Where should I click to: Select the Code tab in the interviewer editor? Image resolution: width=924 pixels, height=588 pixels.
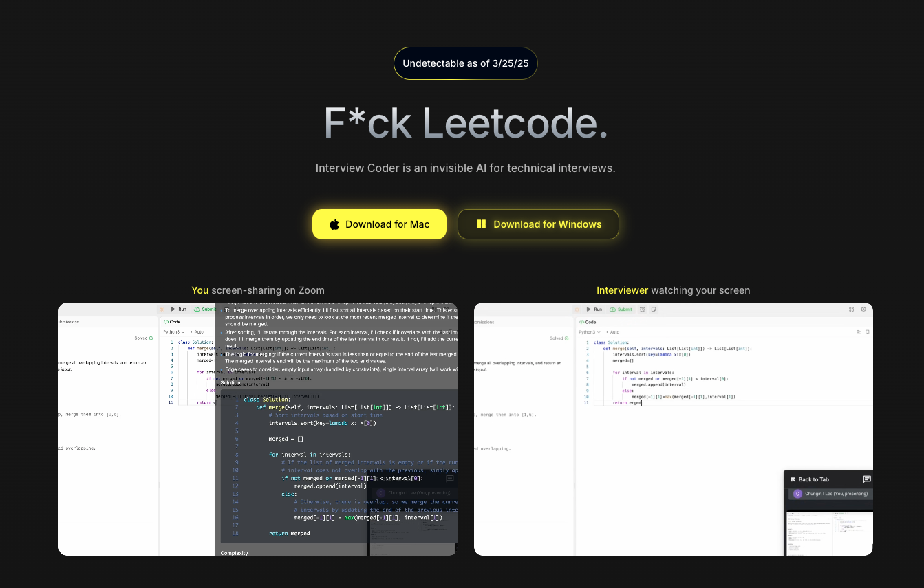tap(590, 322)
